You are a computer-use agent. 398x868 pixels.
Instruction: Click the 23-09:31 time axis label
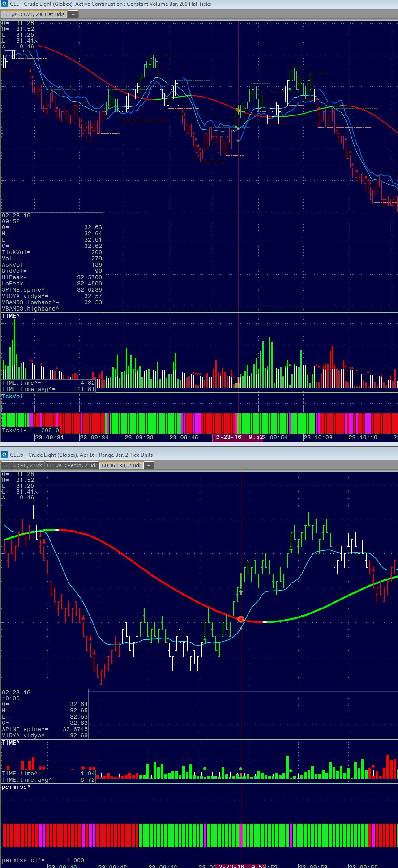[49, 437]
